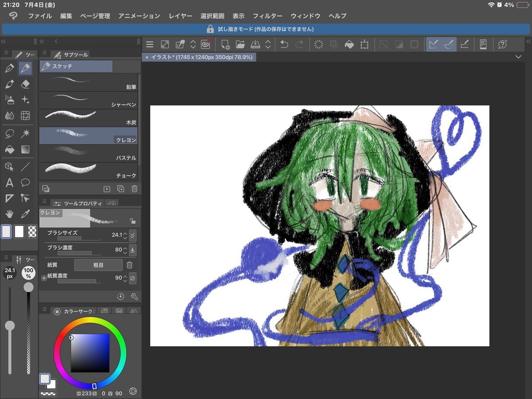
Task: Open the paper texture 粗目 selector
Action: tap(98, 265)
